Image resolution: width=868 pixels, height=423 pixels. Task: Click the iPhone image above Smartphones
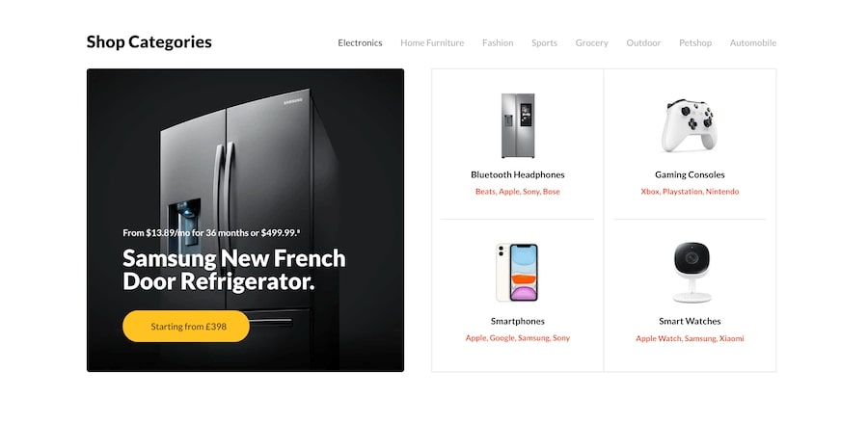coord(517,272)
